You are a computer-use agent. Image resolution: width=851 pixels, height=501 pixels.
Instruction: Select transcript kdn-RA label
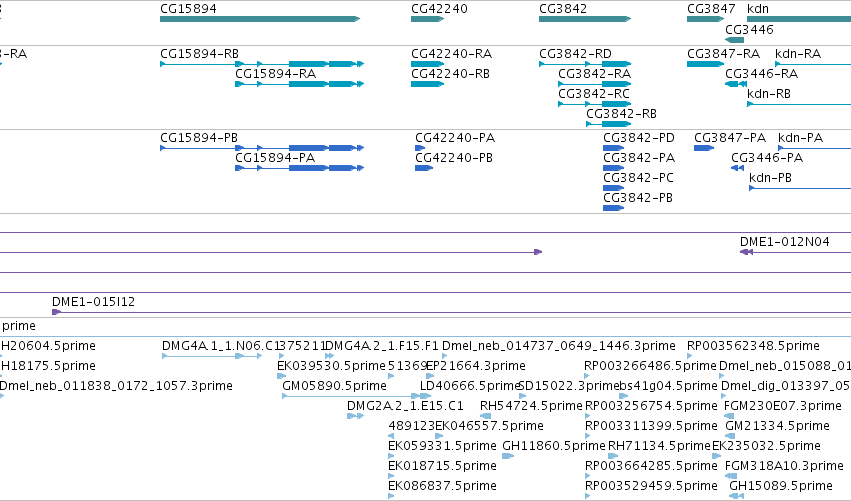point(798,54)
